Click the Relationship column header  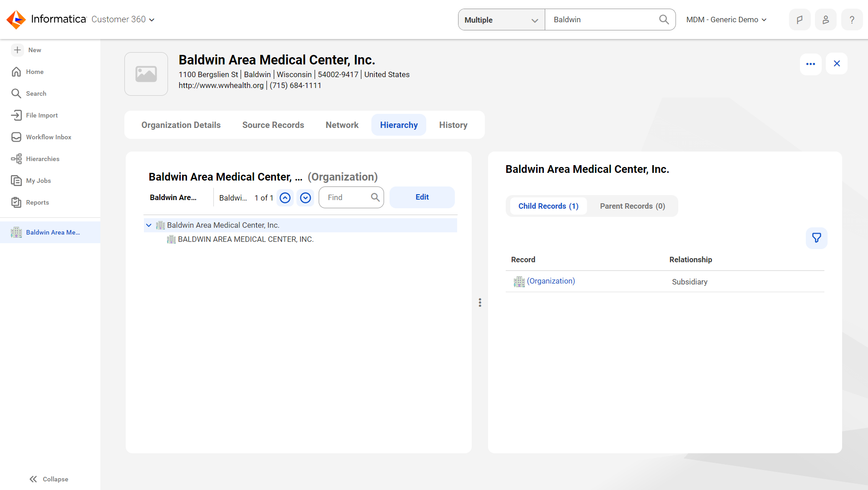(x=690, y=260)
